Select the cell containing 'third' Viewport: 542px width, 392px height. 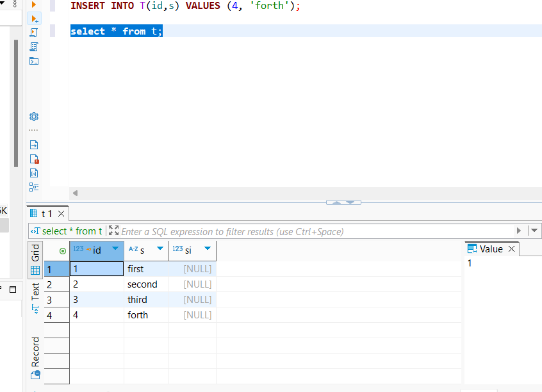pos(146,300)
